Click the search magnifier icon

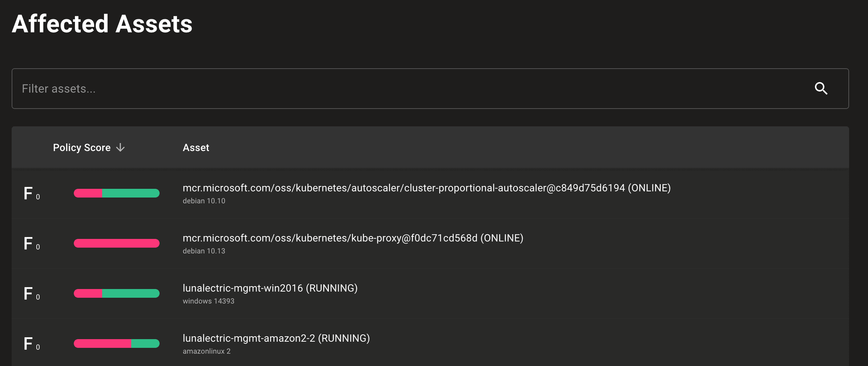(821, 89)
